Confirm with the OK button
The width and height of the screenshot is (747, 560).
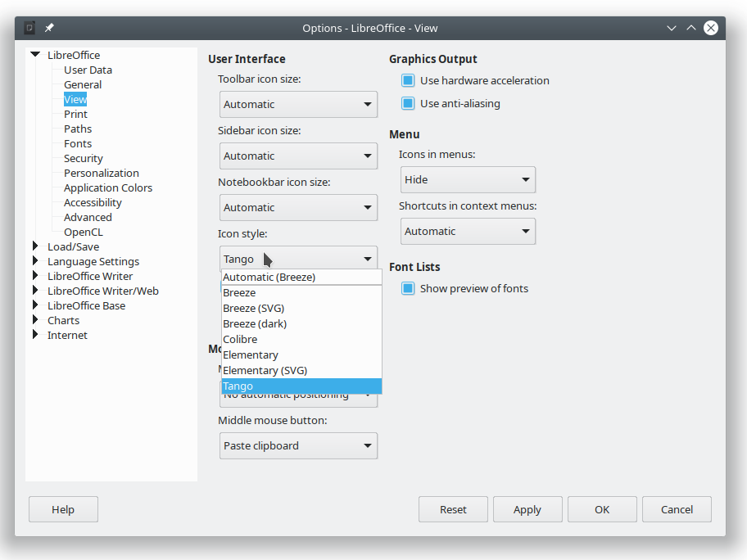click(602, 509)
